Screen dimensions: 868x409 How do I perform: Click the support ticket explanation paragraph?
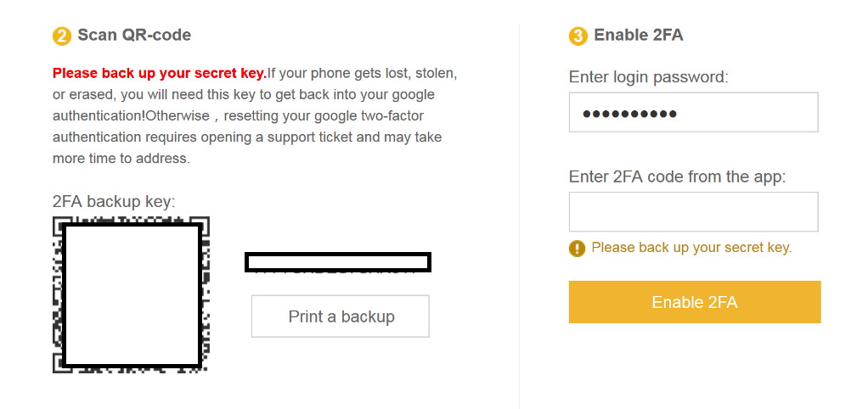[255, 115]
